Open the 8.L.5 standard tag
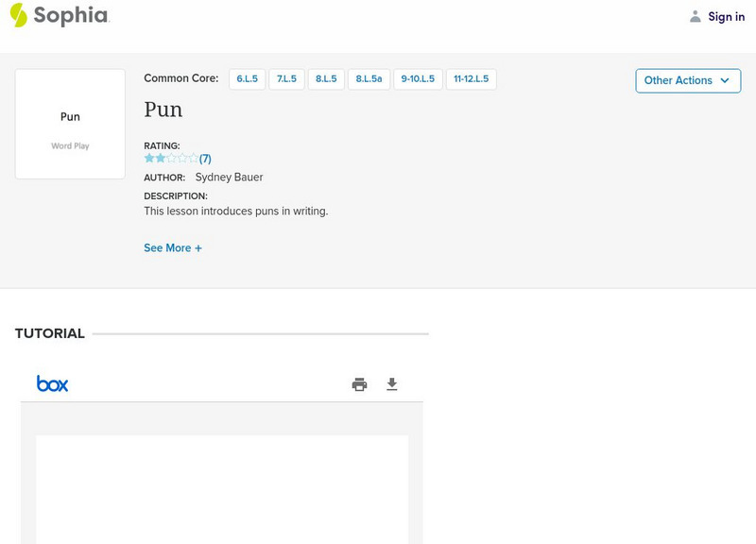Screen dimensions: 756x544 pos(326,79)
